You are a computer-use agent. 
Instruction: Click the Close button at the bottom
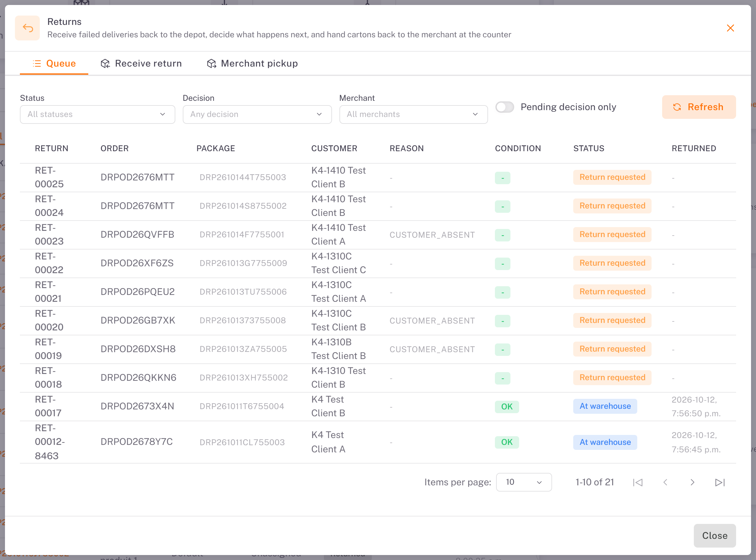[x=715, y=536]
